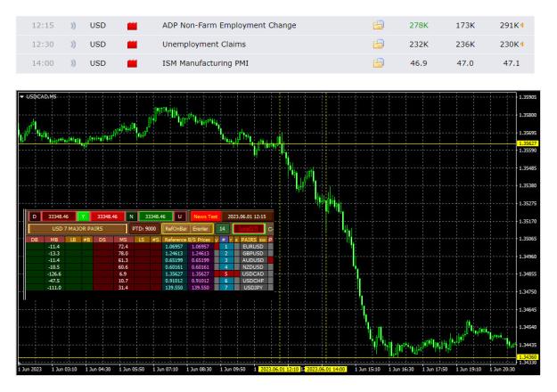Click number 1 cell beside EURUSD
The width and height of the screenshot is (557, 392).
pos(226,247)
